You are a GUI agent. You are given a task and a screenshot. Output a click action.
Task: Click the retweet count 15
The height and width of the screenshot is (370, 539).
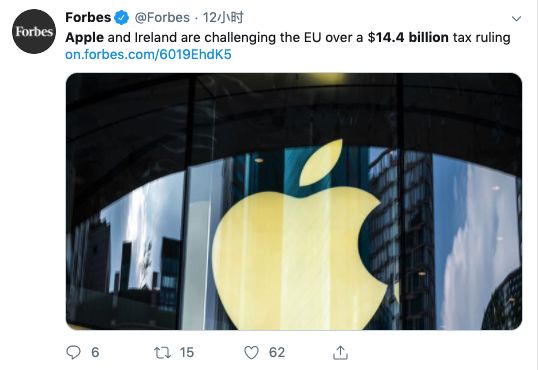tap(187, 352)
